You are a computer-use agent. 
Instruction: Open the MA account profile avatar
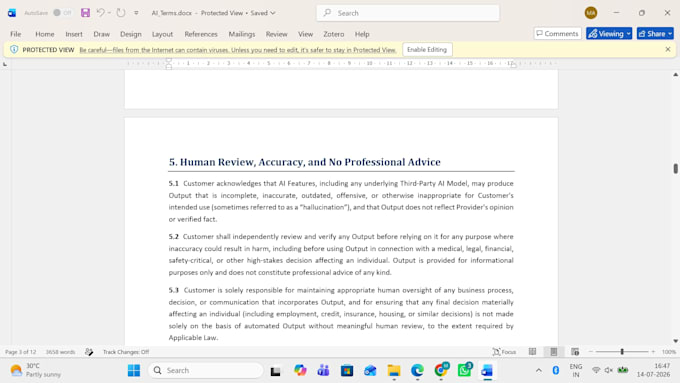(591, 13)
